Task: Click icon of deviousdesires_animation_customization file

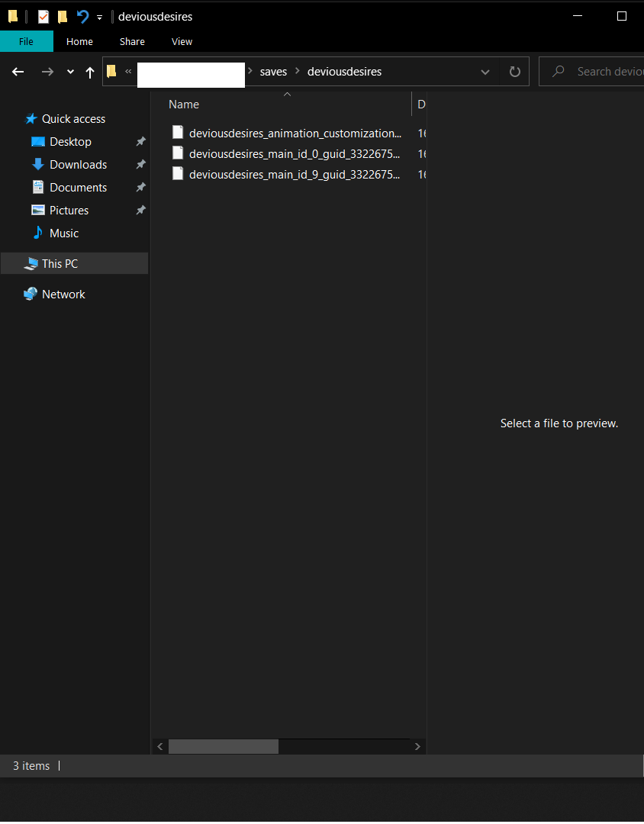Action: 178,133
